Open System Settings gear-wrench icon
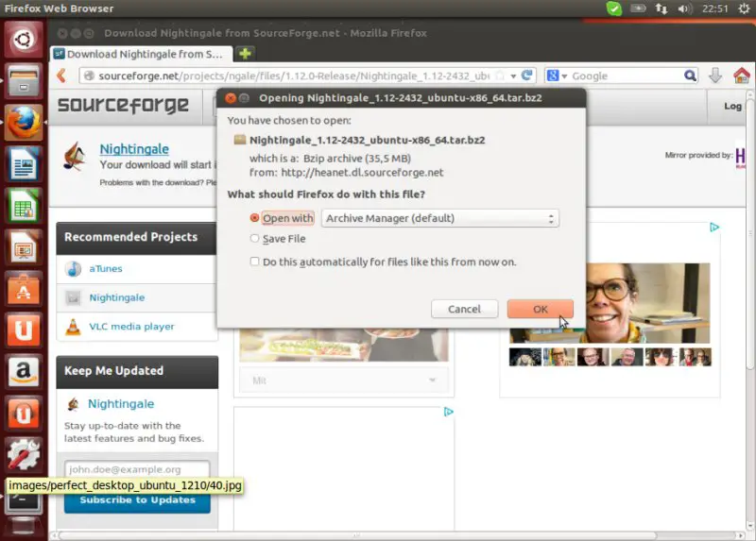 [x=23, y=455]
